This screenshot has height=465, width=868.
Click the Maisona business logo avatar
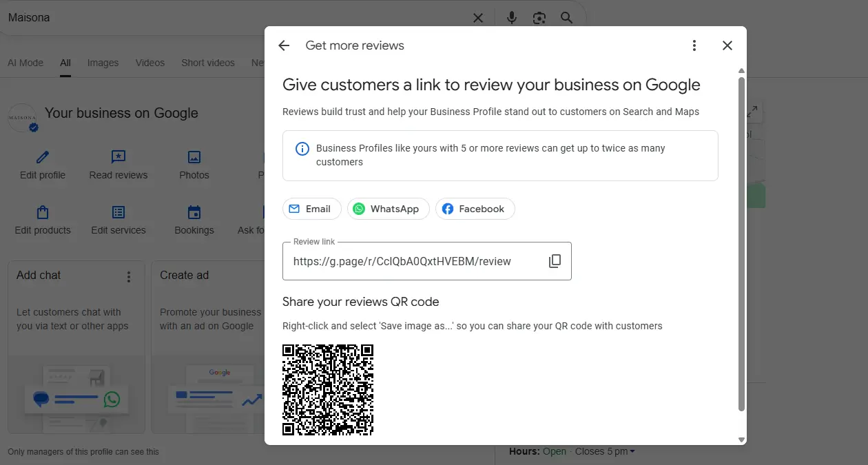(22, 118)
